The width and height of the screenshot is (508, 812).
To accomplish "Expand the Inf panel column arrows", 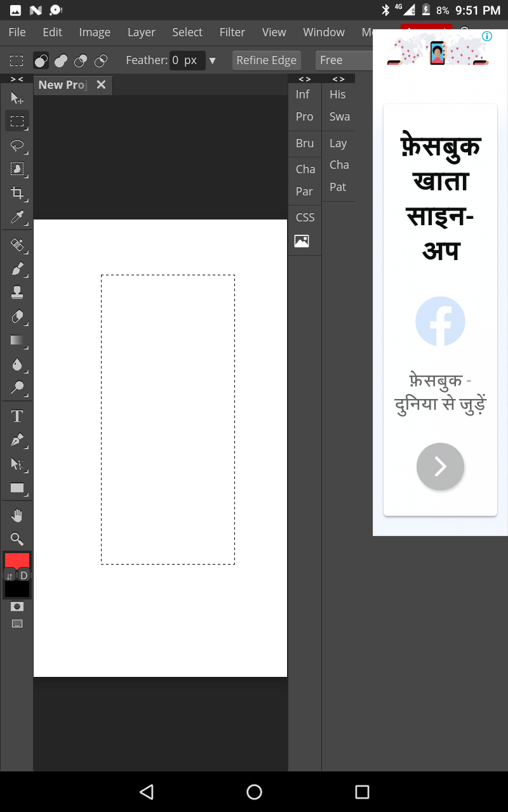I will point(305,79).
